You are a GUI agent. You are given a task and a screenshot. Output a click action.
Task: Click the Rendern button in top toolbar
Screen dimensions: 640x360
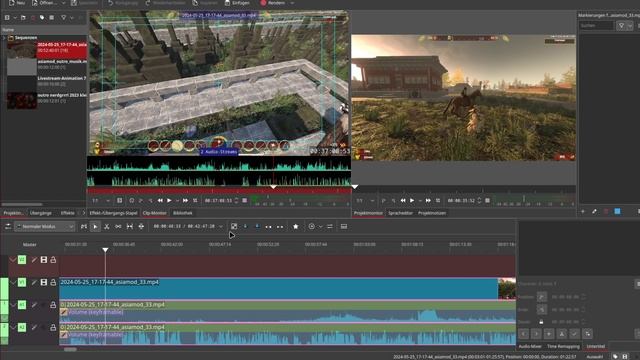273,3
